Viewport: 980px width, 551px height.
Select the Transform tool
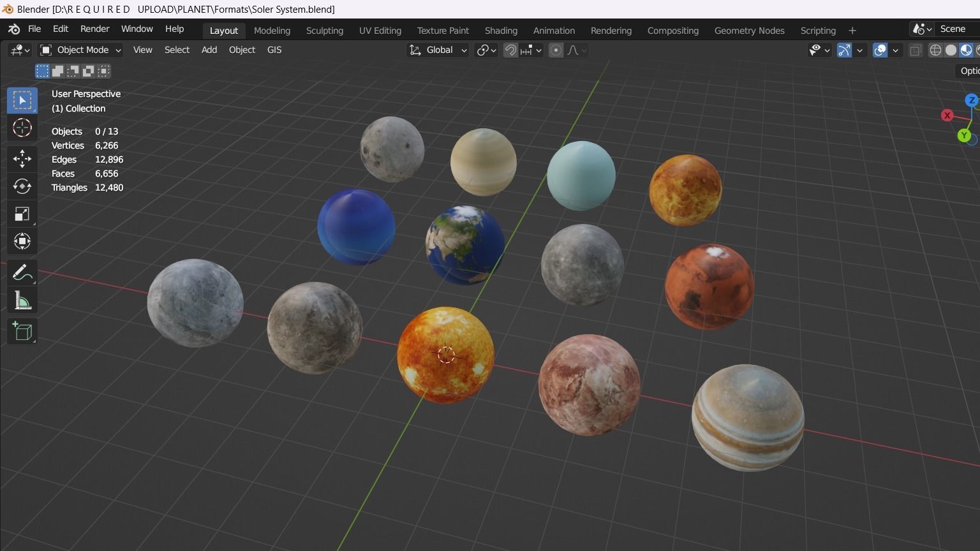pos(22,241)
